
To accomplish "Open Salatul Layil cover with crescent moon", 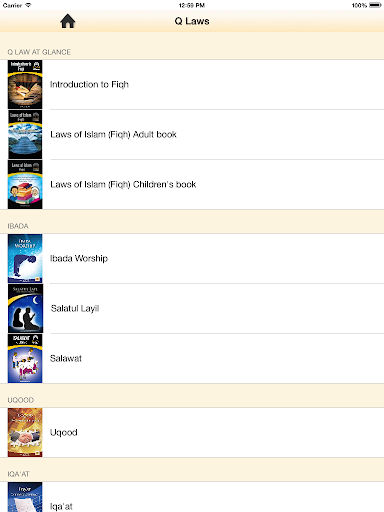I will tap(25, 308).
